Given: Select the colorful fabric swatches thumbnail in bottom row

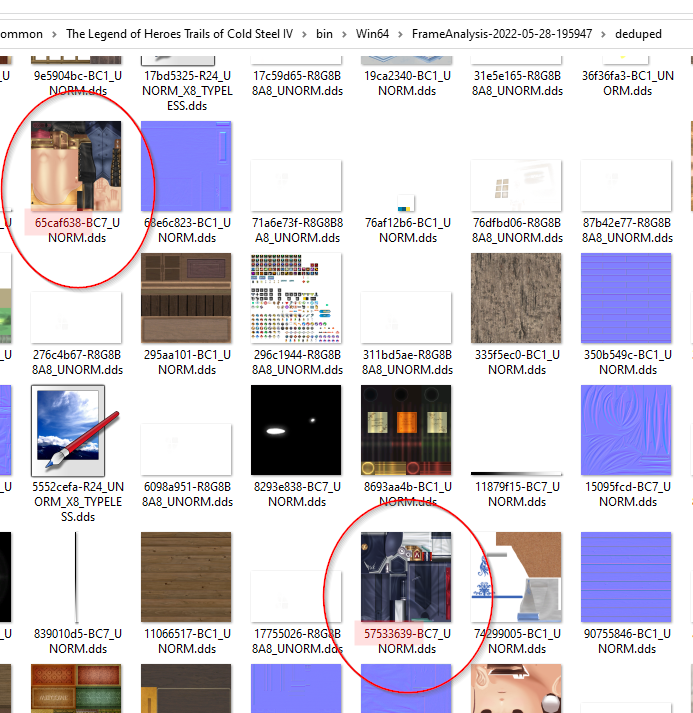Looking at the screenshot, I should click(76, 688).
